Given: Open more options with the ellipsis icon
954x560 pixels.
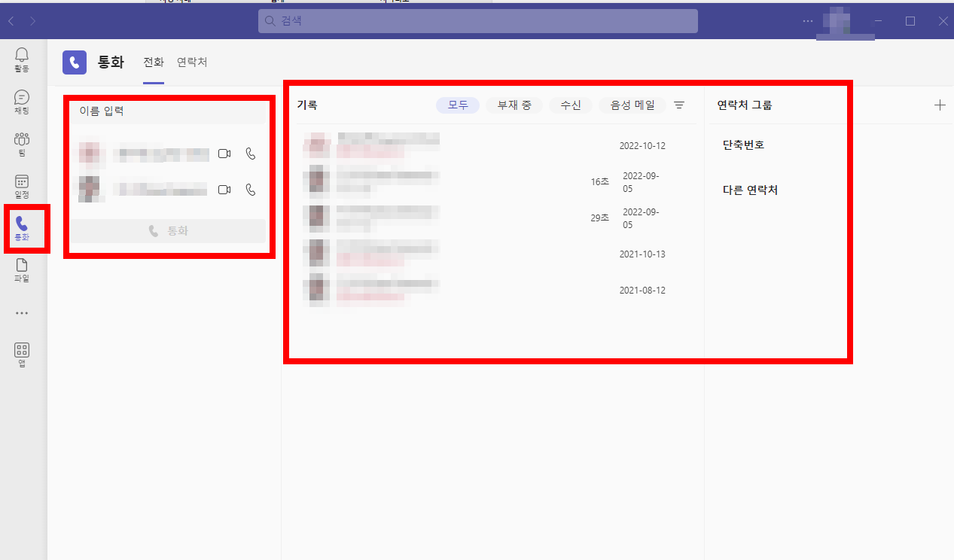Looking at the screenshot, I should click(x=807, y=22).
